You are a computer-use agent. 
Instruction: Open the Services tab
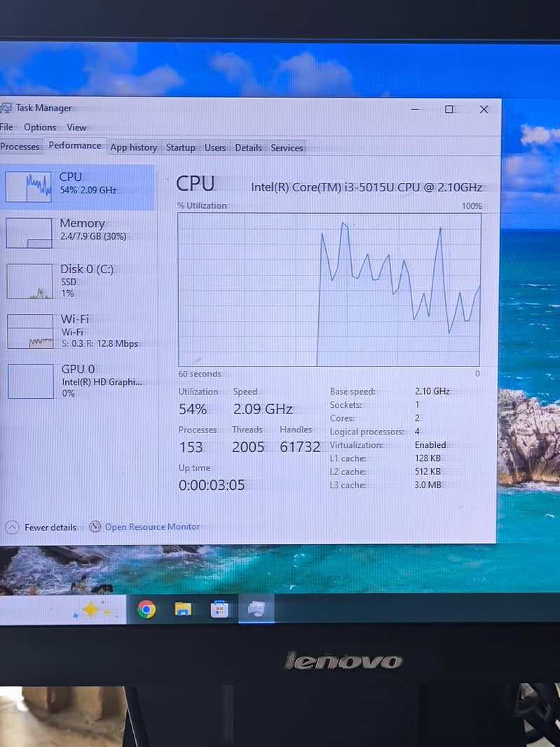click(x=287, y=148)
